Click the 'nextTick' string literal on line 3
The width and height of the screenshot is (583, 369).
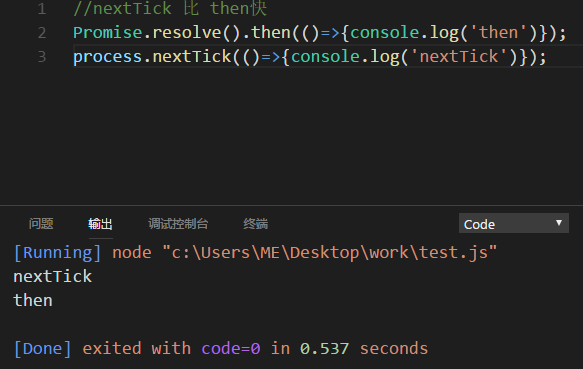(x=459, y=57)
